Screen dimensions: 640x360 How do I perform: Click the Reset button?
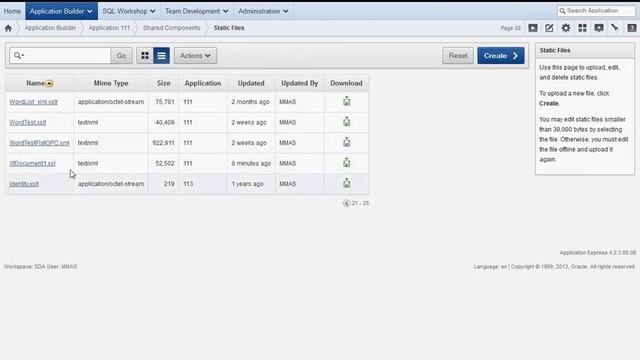(458, 56)
